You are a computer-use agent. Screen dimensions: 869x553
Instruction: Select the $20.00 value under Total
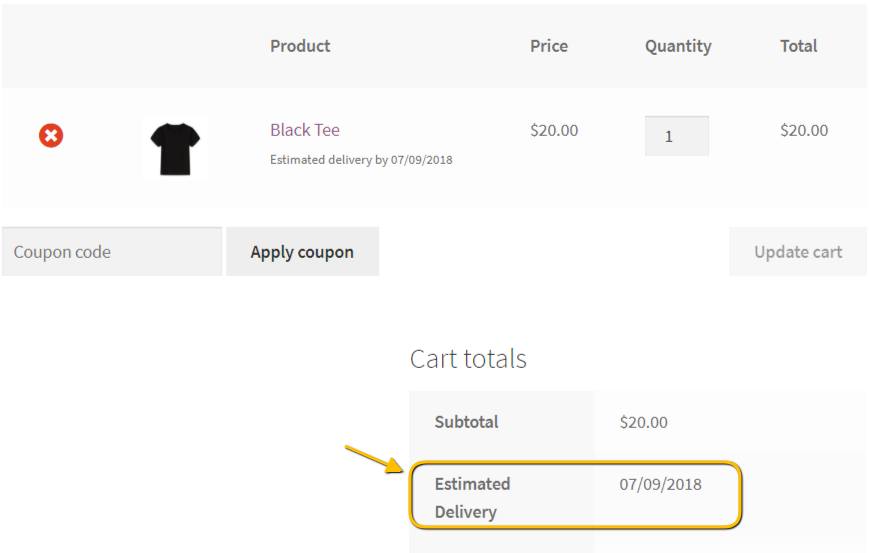coord(804,130)
